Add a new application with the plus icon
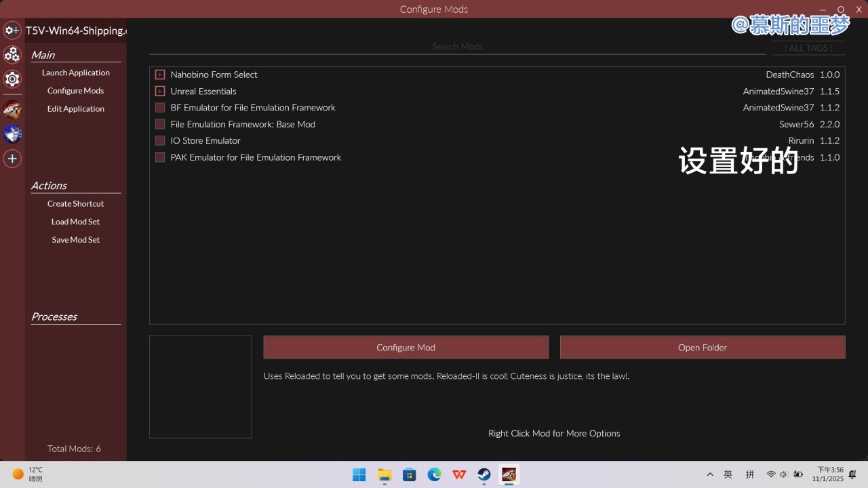The width and height of the screenshot is (868, 488). (12, 159)
